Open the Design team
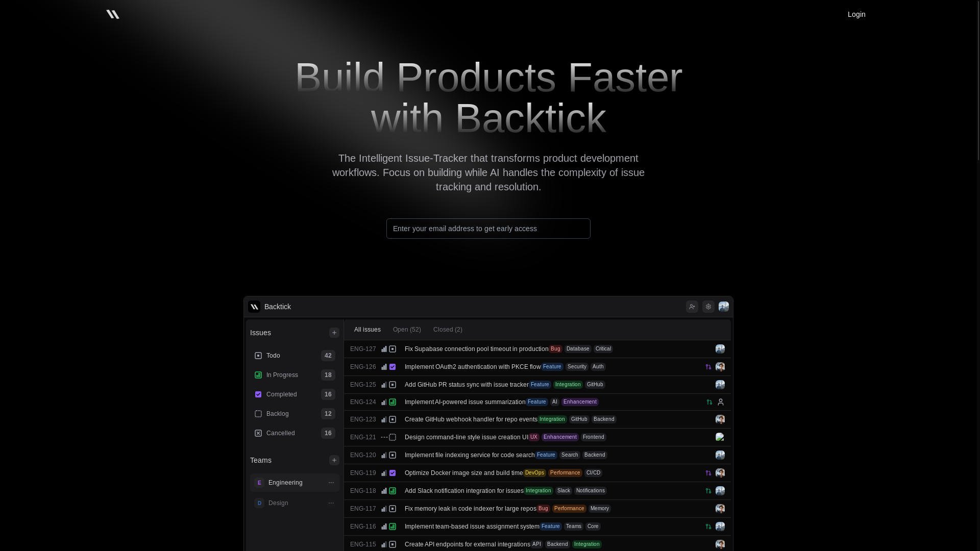This screenshot has width=980, height=551. coord(295,503)
